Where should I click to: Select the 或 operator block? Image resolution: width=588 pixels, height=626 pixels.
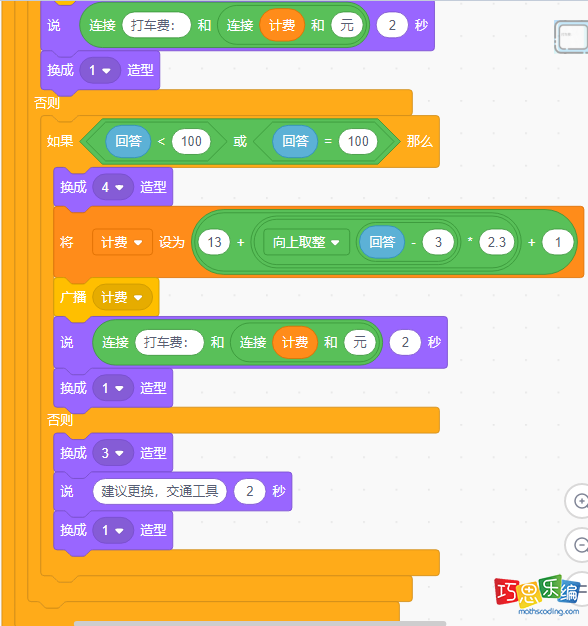[240, 141]
